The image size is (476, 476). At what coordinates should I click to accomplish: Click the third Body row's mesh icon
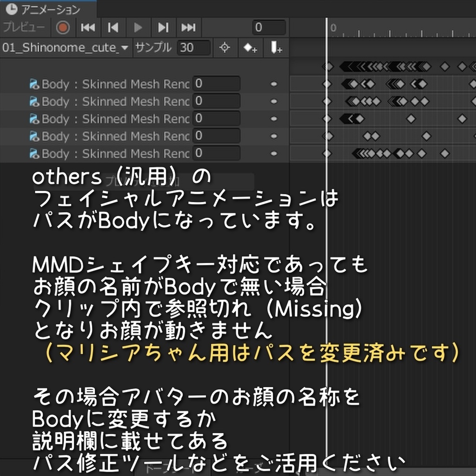(34, 119)
